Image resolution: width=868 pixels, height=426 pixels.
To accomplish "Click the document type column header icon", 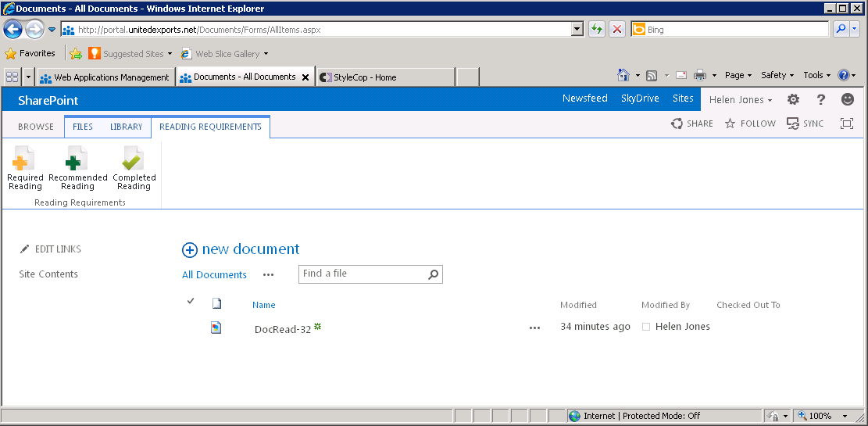I will click(217, 303).
